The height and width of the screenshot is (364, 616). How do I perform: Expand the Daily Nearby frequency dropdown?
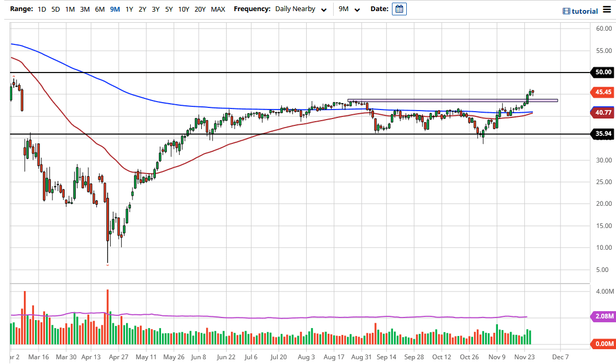click(300, 9)
